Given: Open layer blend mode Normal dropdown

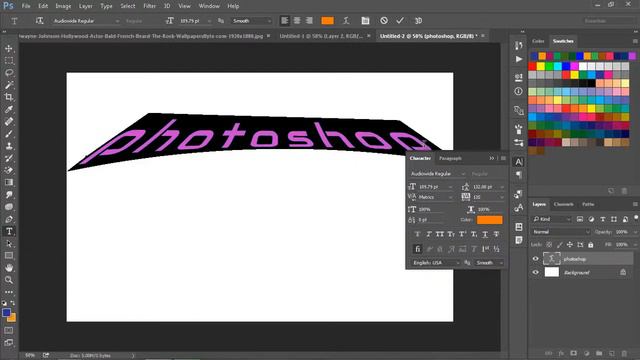Looking at the screenshot, I should (x=561, y=232).
